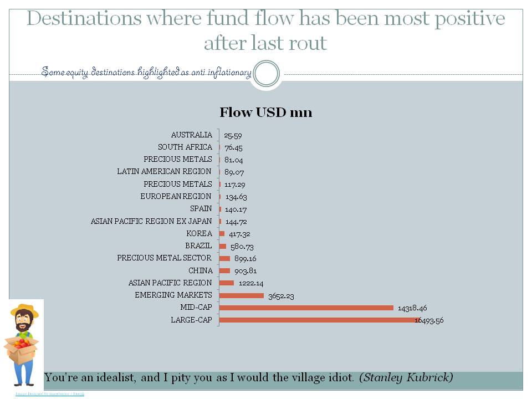This screenshot has width=532, height=399.
Task: Click the farmer holding fruit box image
Action: pyautogui.click(x=22, y=344)
